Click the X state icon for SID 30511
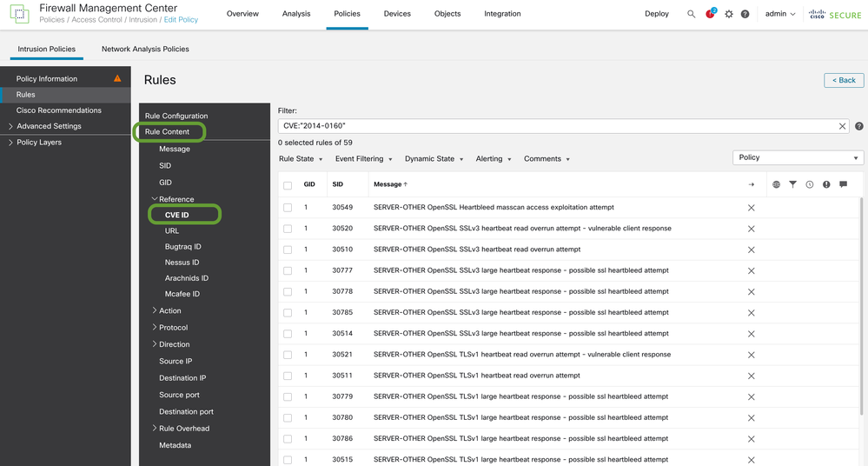 (752, 376)
